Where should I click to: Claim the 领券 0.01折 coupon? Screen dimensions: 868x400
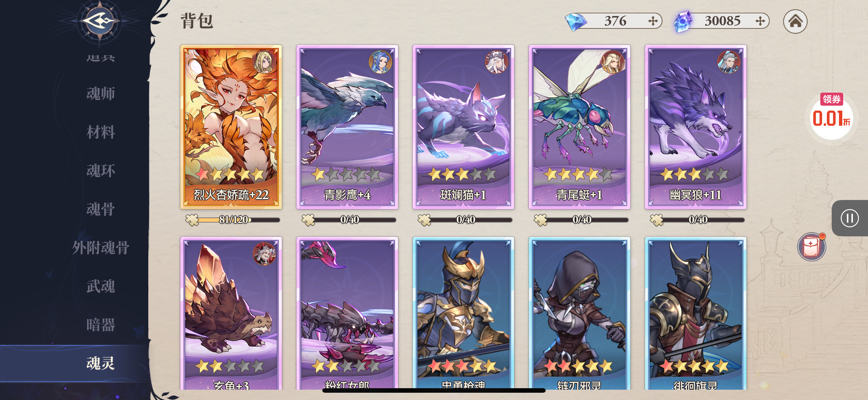coord(831,116)
